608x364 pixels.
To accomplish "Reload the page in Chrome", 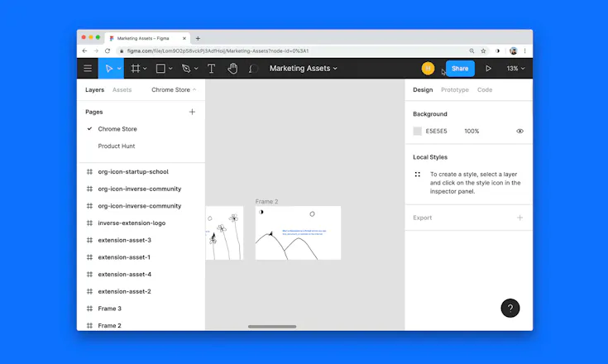I will (108, 50).
